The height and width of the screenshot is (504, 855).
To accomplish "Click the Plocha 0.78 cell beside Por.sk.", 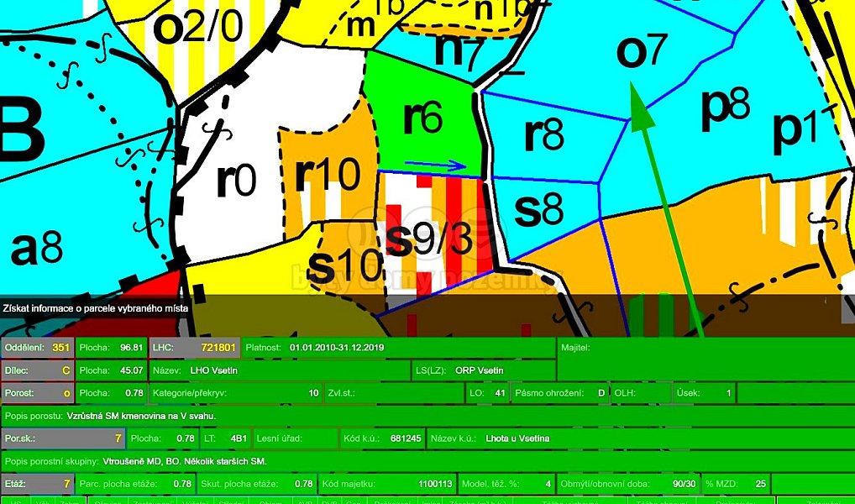I will tap(163, 438).
